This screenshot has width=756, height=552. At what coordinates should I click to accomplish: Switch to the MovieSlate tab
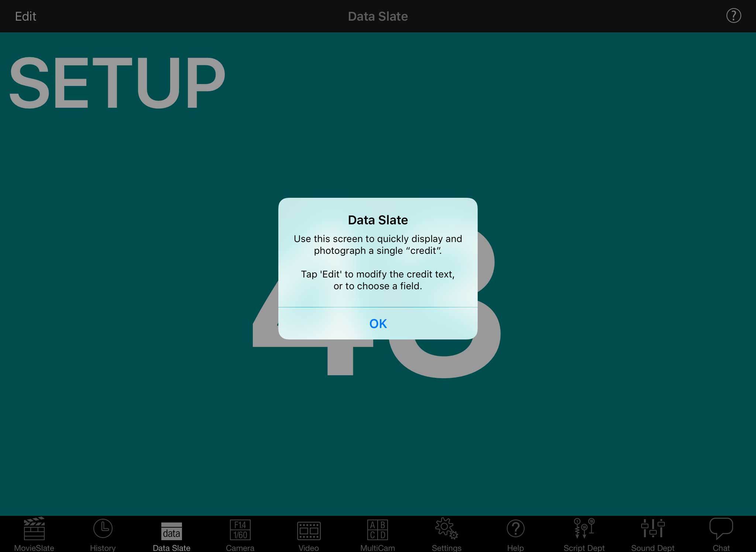(34, 534)
